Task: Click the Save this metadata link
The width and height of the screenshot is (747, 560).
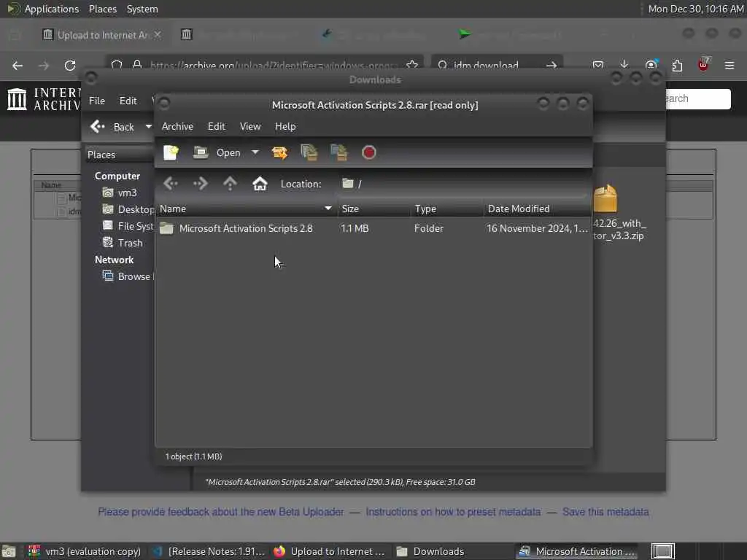Action: (605, 511)
